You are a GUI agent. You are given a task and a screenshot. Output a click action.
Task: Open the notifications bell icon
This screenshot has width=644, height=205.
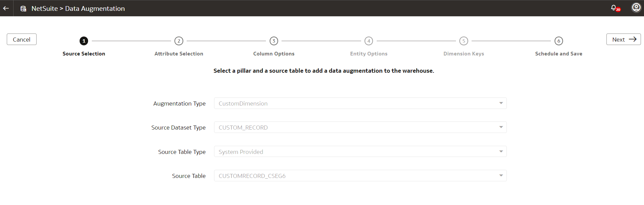614,7
